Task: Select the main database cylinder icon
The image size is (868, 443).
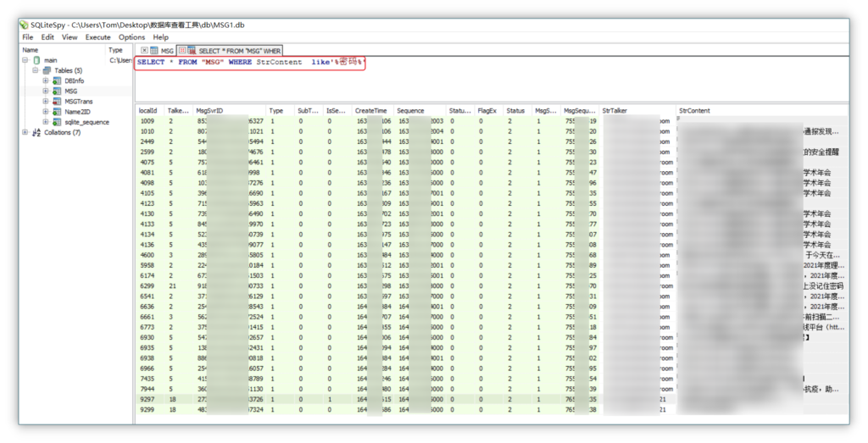Action: 36,60
